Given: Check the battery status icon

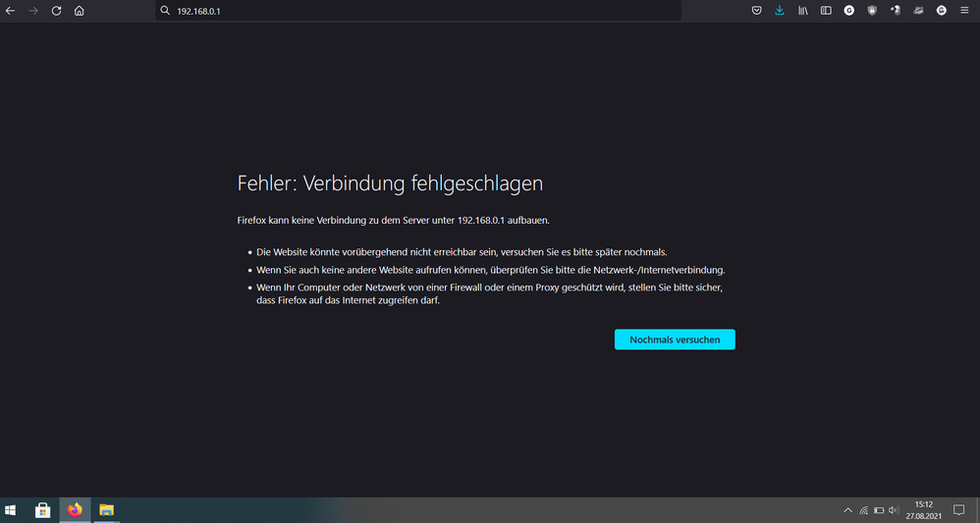Looking at the screenshot, I should (879, 510).
